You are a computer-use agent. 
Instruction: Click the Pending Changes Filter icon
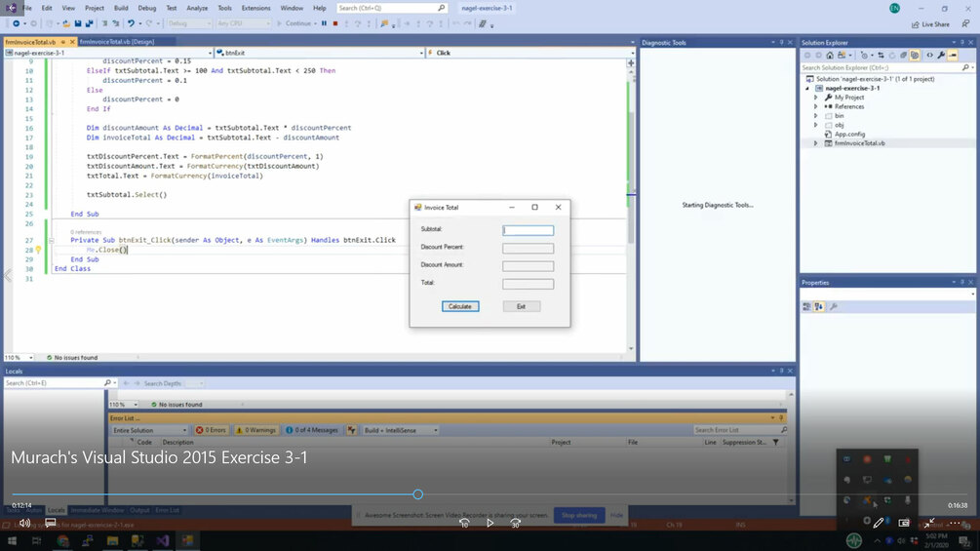[864, 55]
